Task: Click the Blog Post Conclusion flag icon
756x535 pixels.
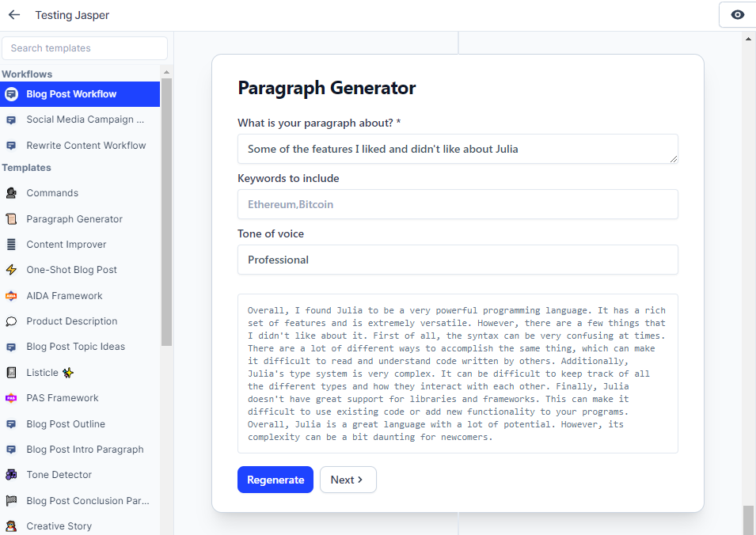Action: pyautogui.click(x=11, y=501)
